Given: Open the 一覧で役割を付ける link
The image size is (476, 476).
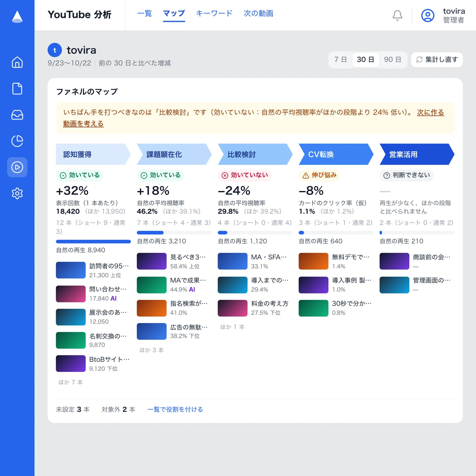Looking at the screenshot, I should point(175,409).
